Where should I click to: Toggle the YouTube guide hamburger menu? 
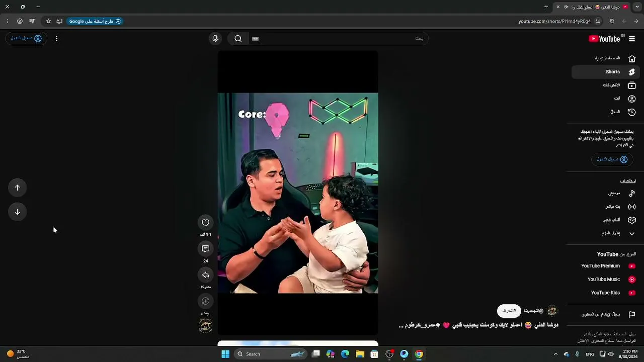[x=632, y=39]
